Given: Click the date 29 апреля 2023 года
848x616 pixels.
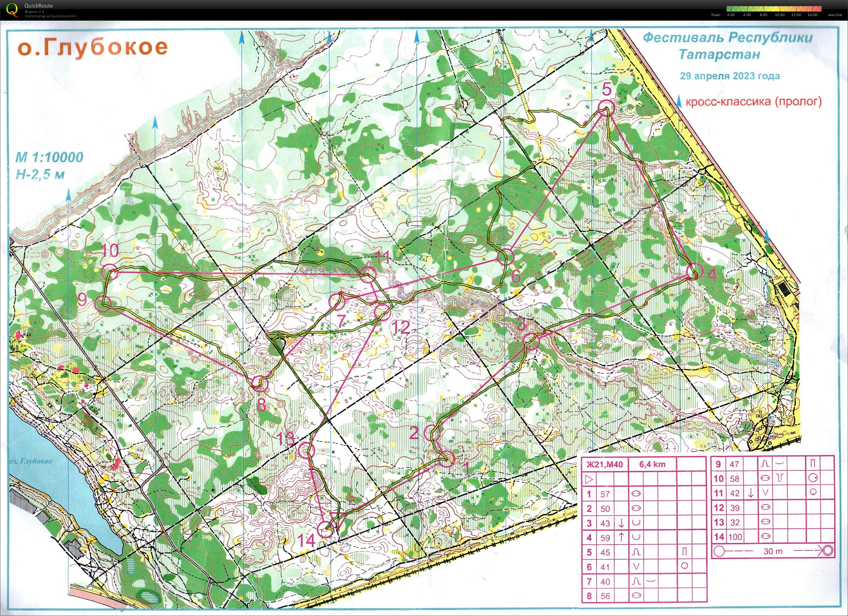Looking at the screenshot, I should pos(730,76).
